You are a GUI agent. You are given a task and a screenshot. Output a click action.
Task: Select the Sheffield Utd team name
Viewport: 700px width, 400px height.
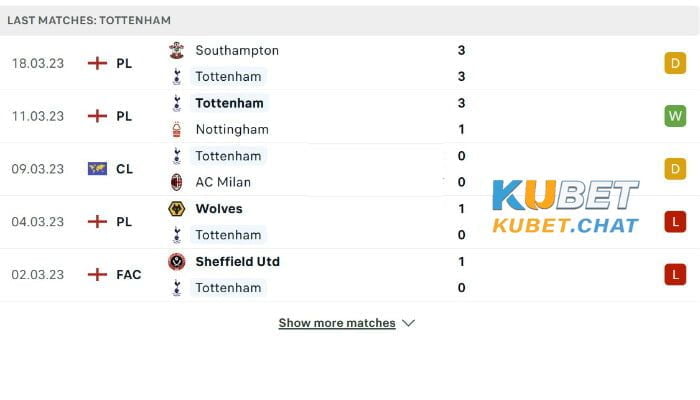[x=238, y=262]
